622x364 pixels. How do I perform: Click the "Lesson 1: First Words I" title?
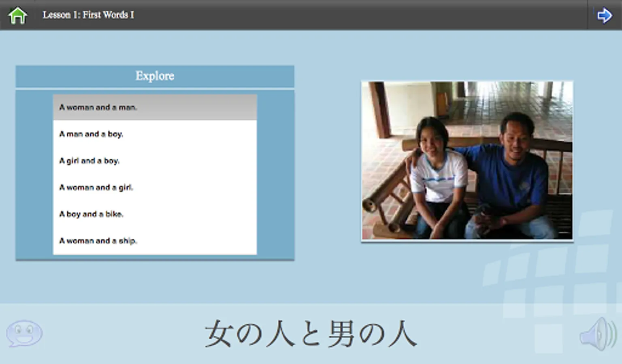click(x=88, y=15)
